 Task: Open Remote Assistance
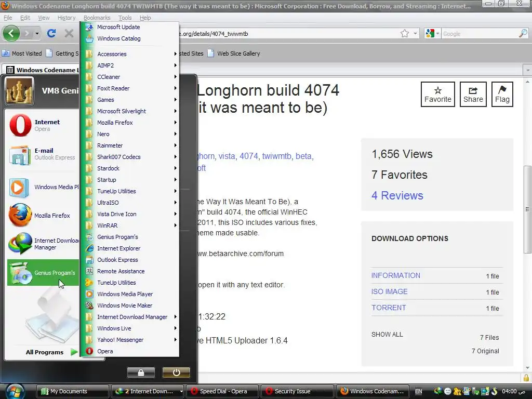(x=129, y=271)
